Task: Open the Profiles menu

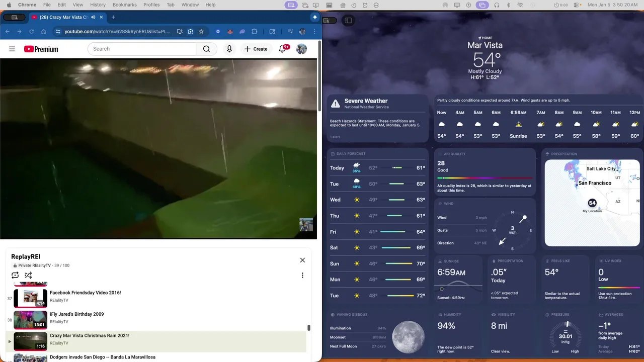Action: 151,5
